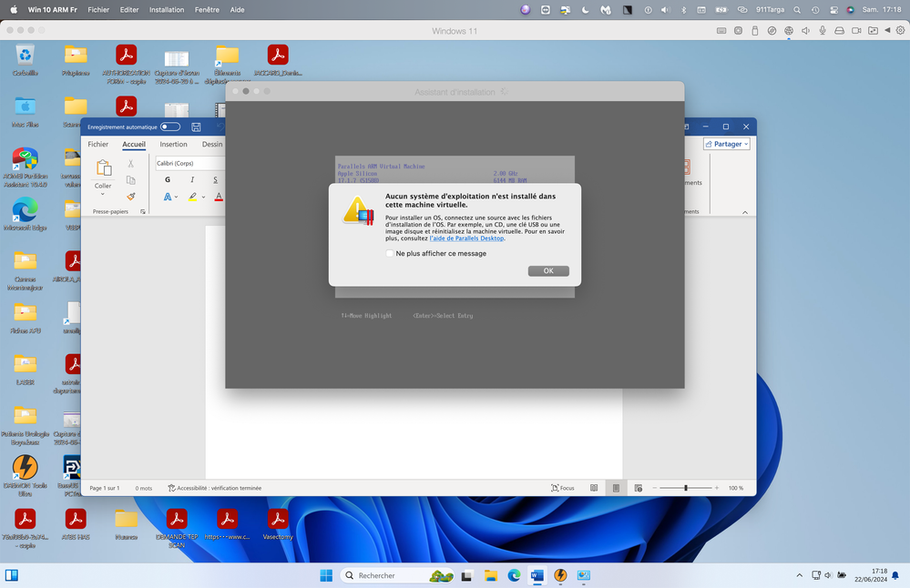Viewport: 910px width, 588px height.
Task: Open Focus mode in Word status bar
Action: click(x=562, y=488)
